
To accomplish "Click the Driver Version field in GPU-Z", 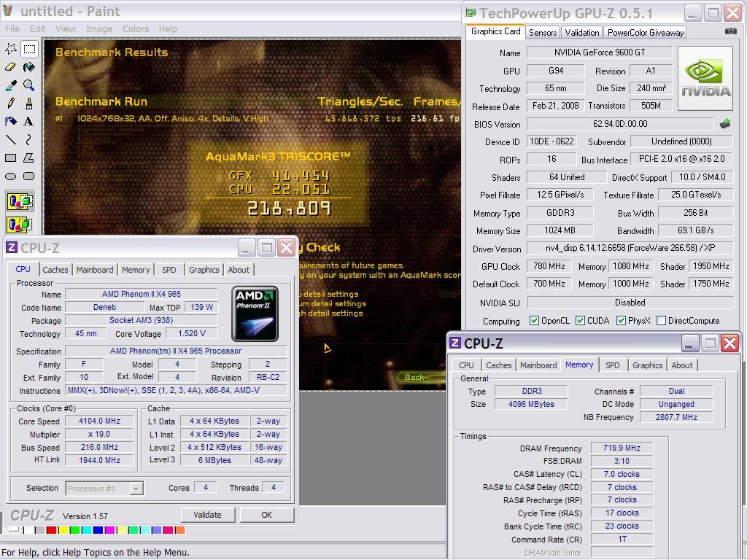I will [630, 248].
